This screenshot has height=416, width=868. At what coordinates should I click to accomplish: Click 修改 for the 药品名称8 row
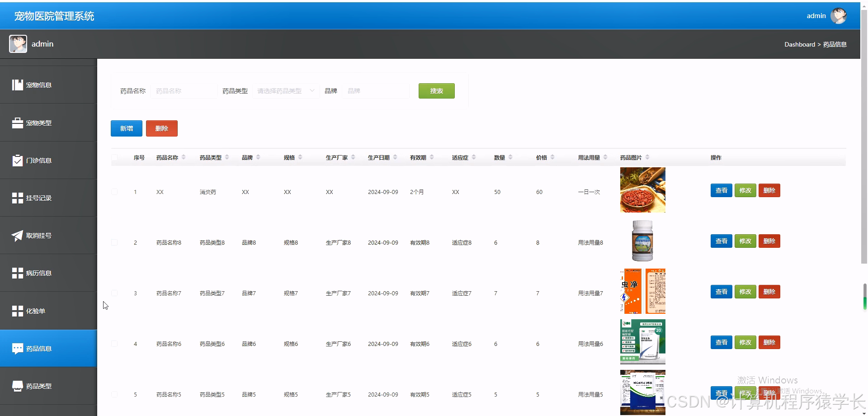click(x=745, y=241)
